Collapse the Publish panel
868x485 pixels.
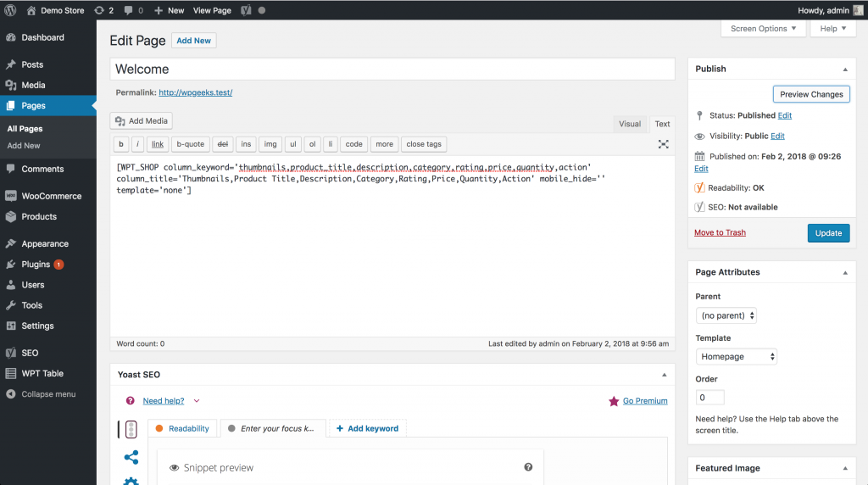(x=845, y=70)
